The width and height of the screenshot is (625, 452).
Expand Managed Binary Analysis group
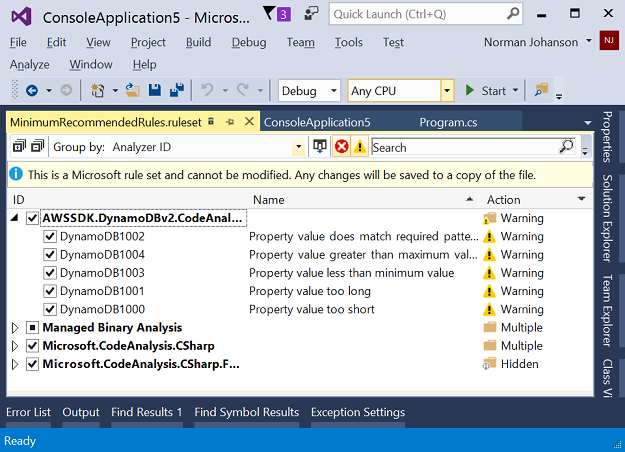15,328
